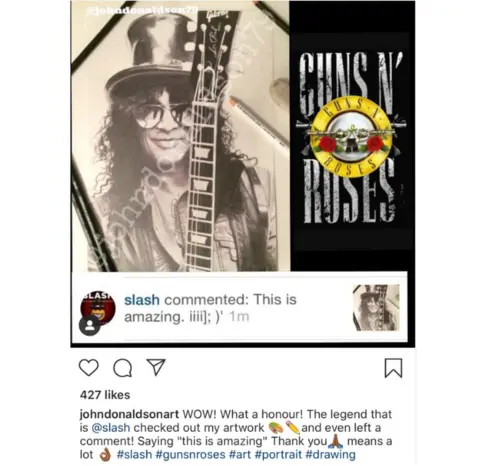Image resolution: width=480 pixels, height=466 pixels.
Task: Click the slash username in the notification
Action: tap(142, 300)
